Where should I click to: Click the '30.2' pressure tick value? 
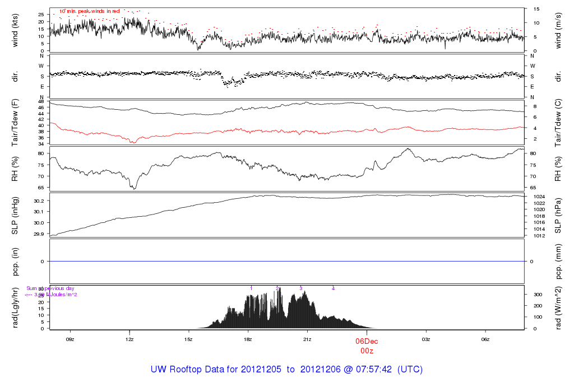[x=39, y=201]
